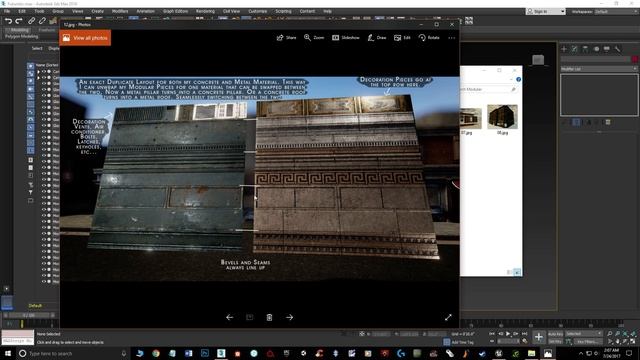Viewport: 640px width, 360px height.
Task: Open the Hierarchy panel tab
Action: pos(585,49)
